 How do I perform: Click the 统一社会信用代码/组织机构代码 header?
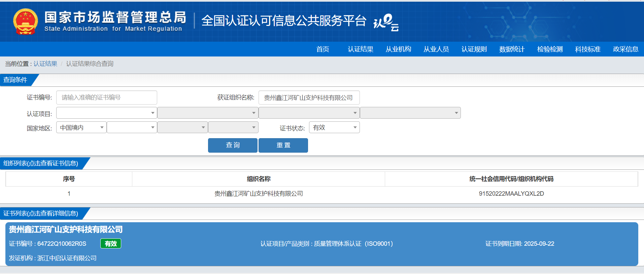pos(511,179)
